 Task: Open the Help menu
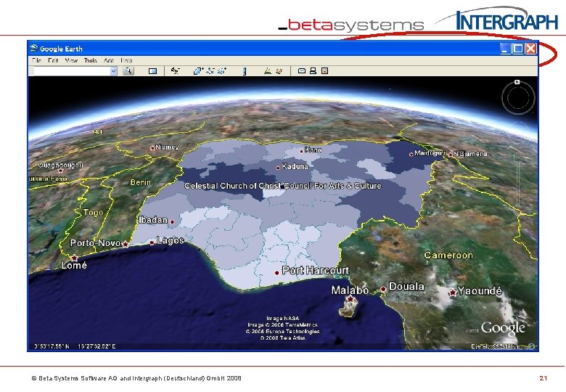pos(126,60)
